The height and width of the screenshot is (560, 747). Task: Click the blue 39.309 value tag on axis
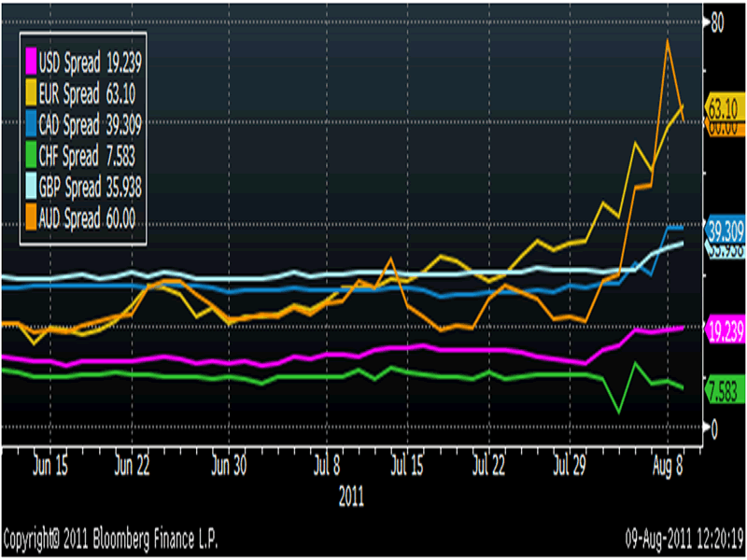point(725,229)
